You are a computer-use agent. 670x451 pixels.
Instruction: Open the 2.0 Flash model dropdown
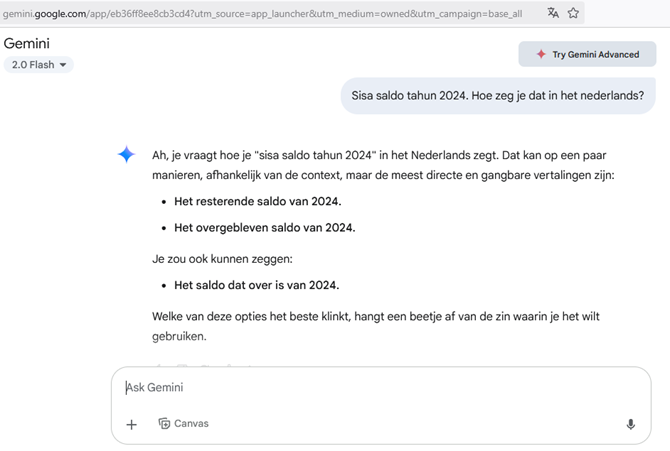tap(39, 65)
